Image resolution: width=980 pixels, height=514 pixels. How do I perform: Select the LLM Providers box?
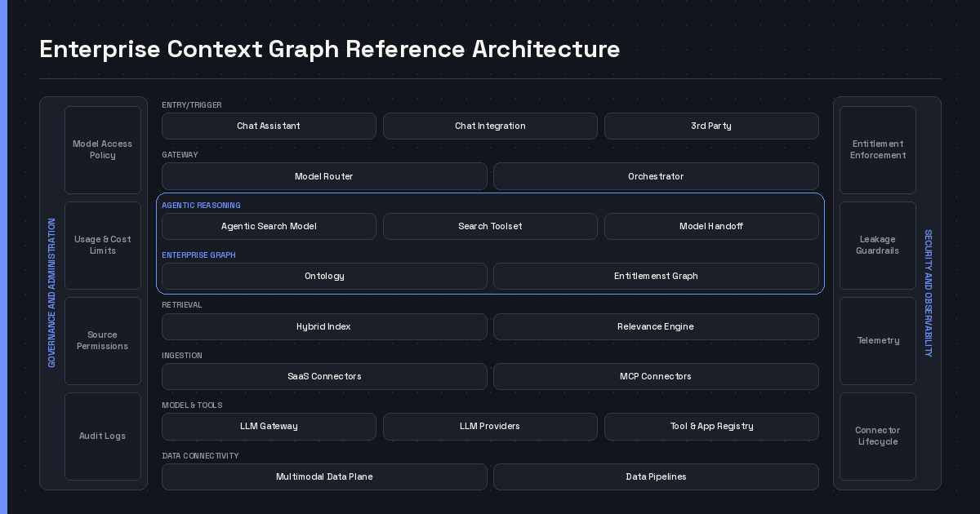[x=490, y=426]
